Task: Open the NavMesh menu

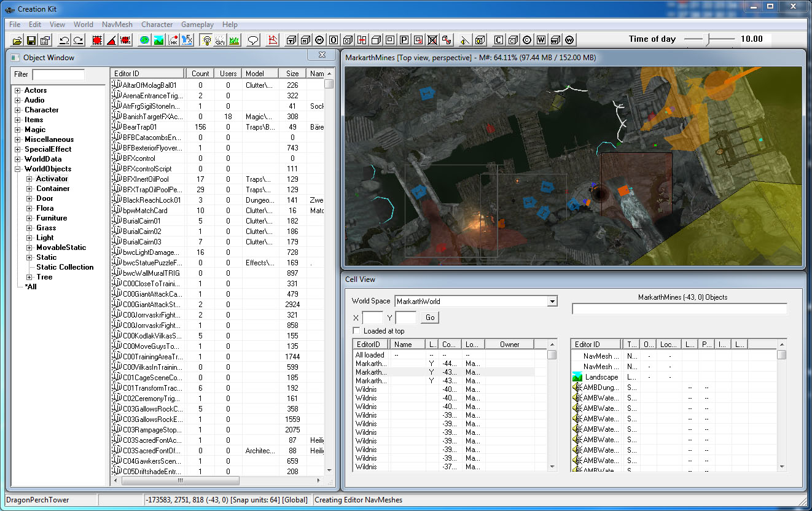Action: click(x=117, y=25)
